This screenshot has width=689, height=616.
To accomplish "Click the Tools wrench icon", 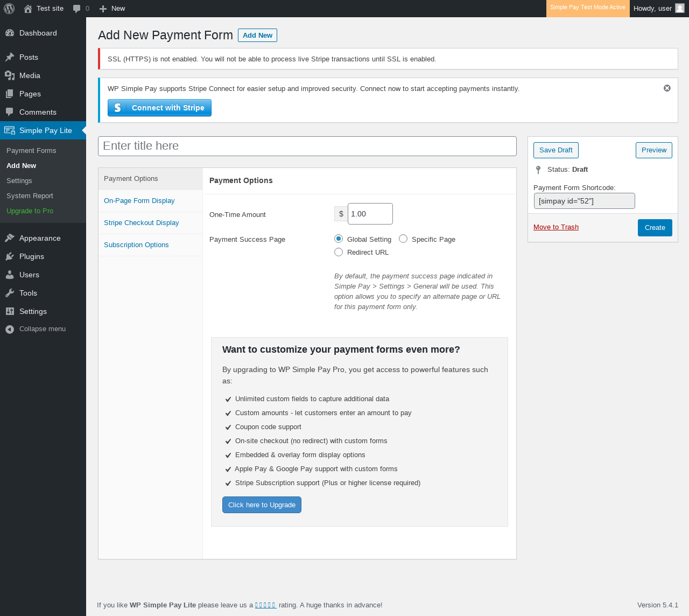I will pyautogui.click(x=10, y=293).
